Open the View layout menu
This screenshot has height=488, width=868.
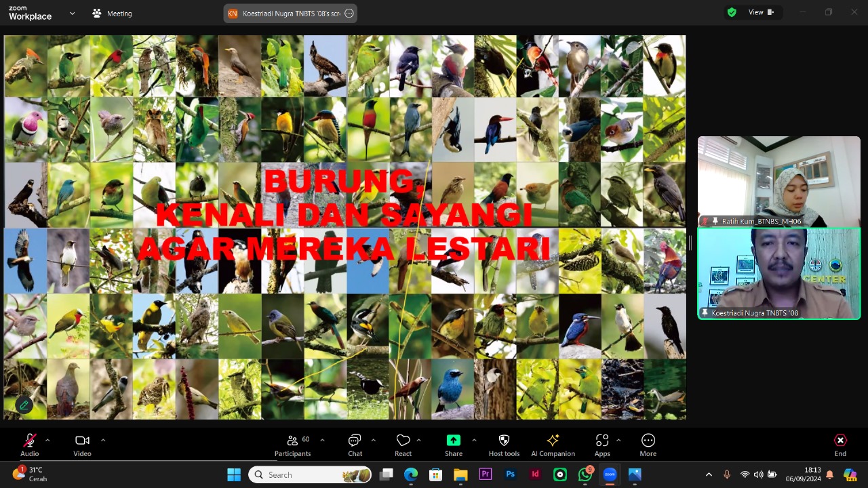(x=760, y=12)
